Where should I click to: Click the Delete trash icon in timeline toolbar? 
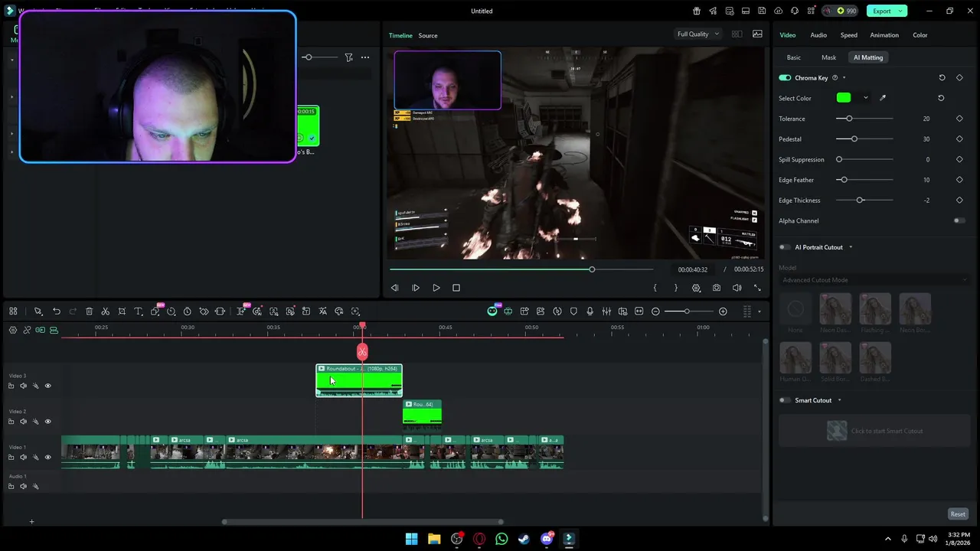[x=89, y=311]
